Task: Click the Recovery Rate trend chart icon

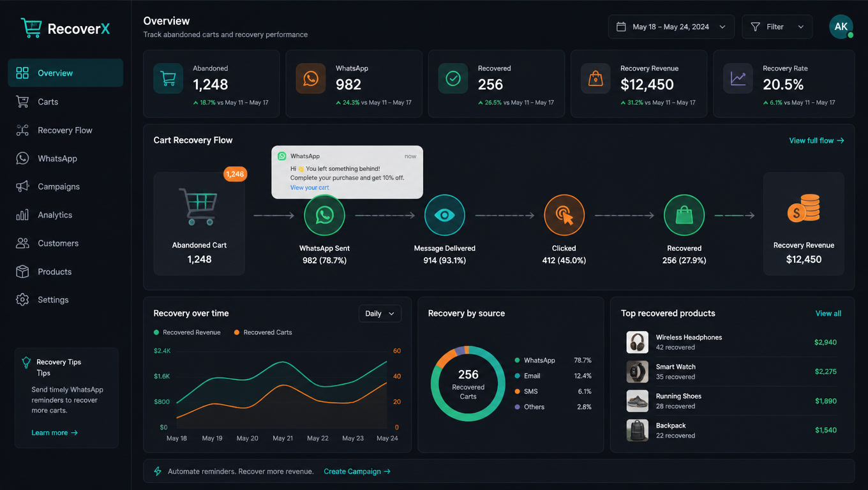Action: click(x=738, y=78)
